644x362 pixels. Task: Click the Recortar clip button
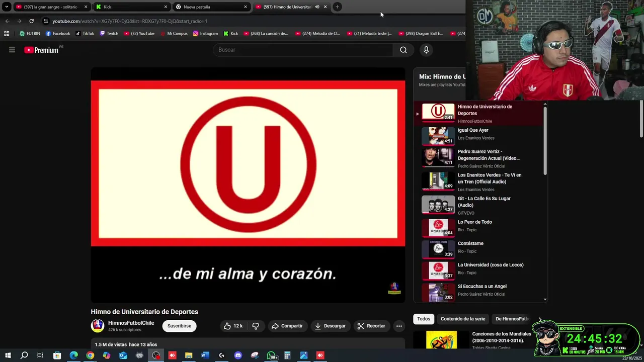tap(371, 326)
